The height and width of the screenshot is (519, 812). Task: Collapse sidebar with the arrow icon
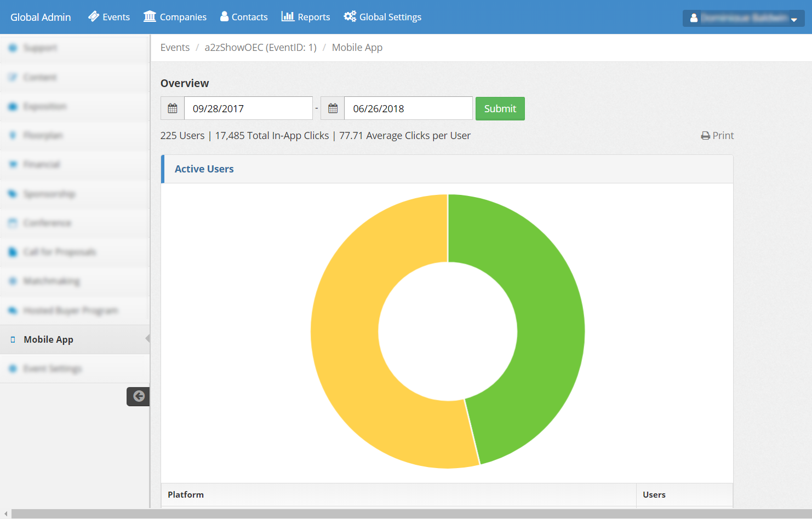pos(139,396)
